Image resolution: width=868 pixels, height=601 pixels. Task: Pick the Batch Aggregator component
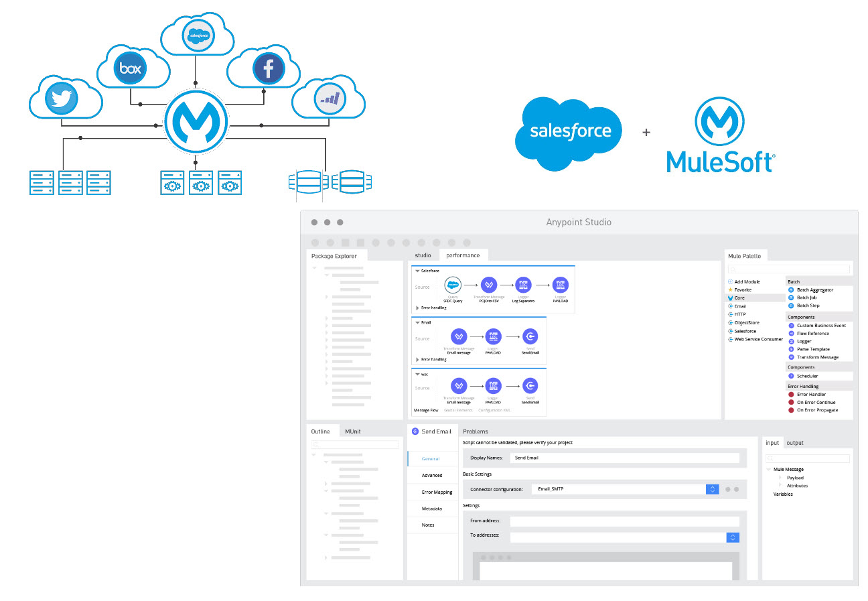point(811,290)
